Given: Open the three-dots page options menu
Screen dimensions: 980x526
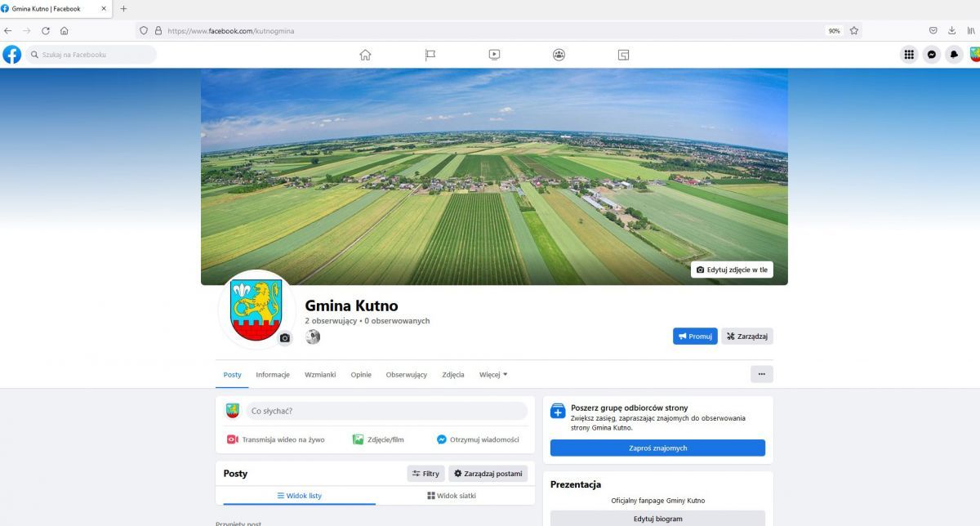Looking at the screenshot, I should tap(761, 374).
